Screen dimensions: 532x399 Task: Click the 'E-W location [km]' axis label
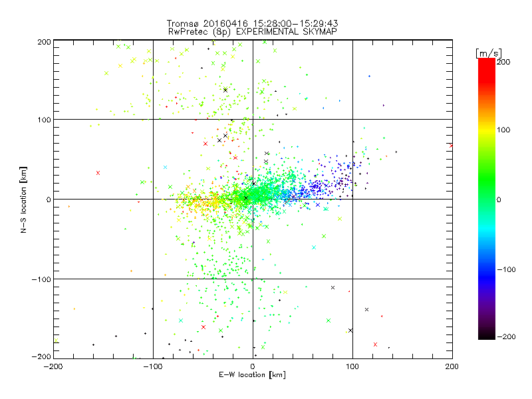[252, 374]
